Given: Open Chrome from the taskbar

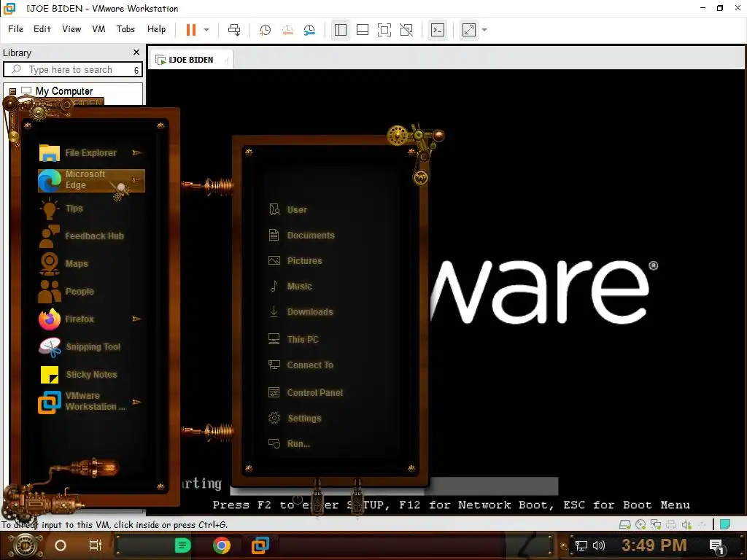Looking at the screenshot, I should pyautogui.click(x=222, y=545).
